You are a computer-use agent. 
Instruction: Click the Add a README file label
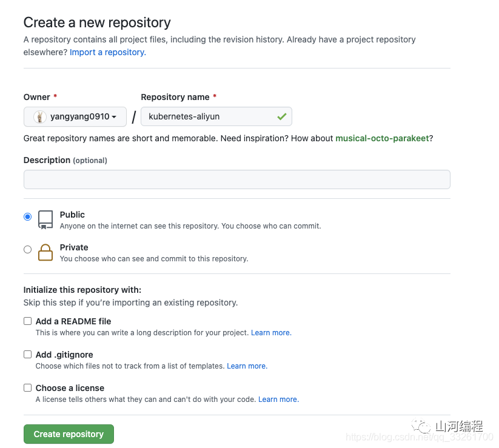click(x=73, y=321)
